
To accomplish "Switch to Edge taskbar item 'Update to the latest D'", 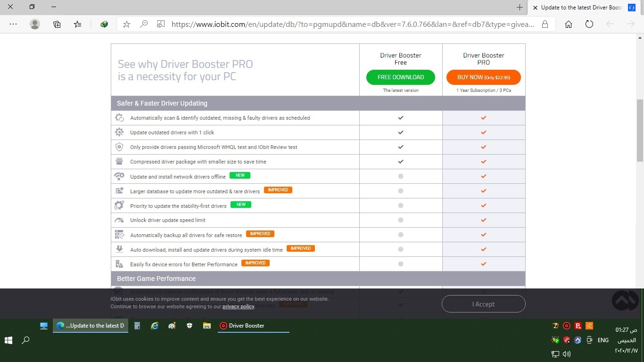I will [x=91, y=326].
